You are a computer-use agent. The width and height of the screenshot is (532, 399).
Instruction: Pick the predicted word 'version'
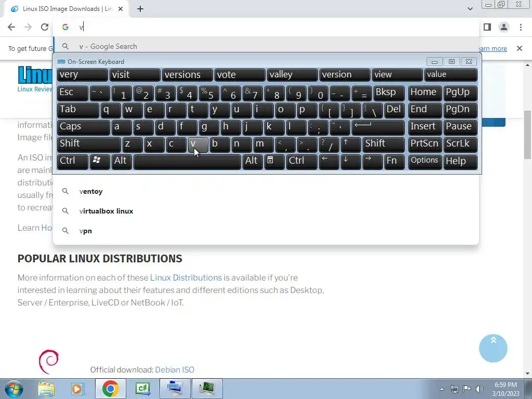345,75
